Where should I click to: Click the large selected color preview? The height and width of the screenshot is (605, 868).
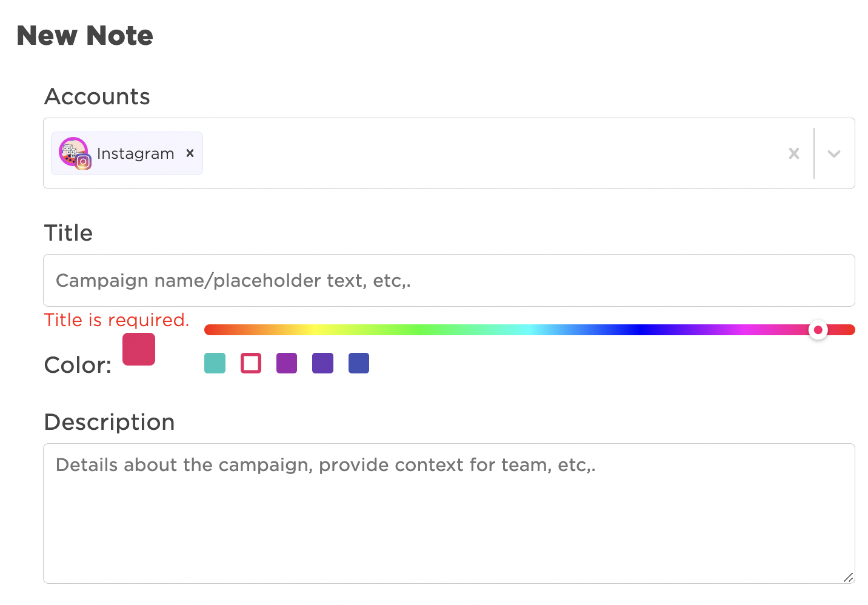tap(139, 349)
